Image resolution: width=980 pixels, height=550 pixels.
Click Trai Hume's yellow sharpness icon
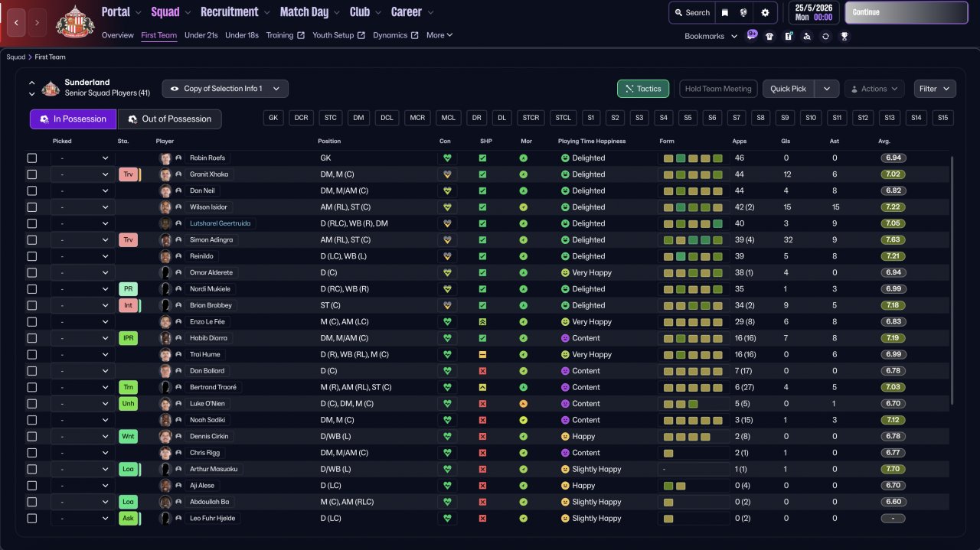[482, 354]
